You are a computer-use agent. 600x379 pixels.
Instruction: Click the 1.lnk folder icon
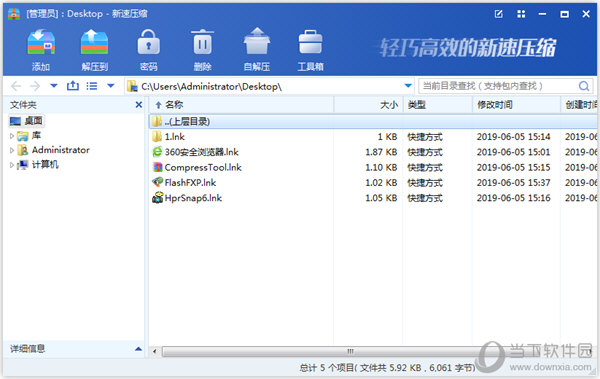[157, 136]
